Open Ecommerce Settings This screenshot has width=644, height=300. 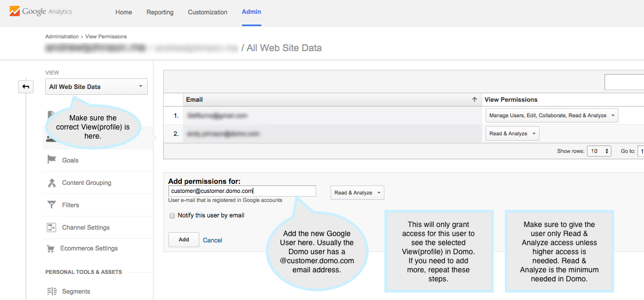click(x=89, y=248)
